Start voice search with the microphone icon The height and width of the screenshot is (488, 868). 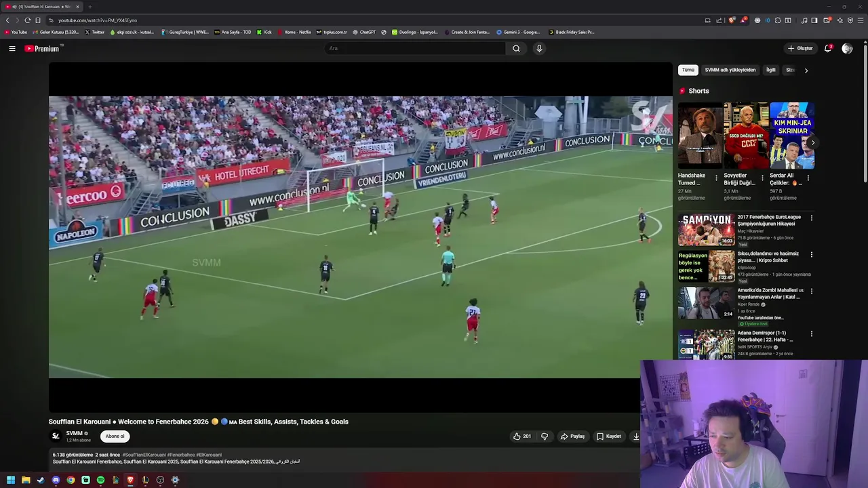pos(539,48)
